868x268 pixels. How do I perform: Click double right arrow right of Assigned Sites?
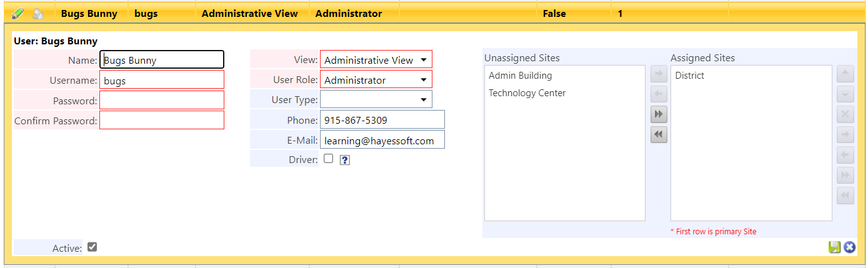tap(845, 176)
